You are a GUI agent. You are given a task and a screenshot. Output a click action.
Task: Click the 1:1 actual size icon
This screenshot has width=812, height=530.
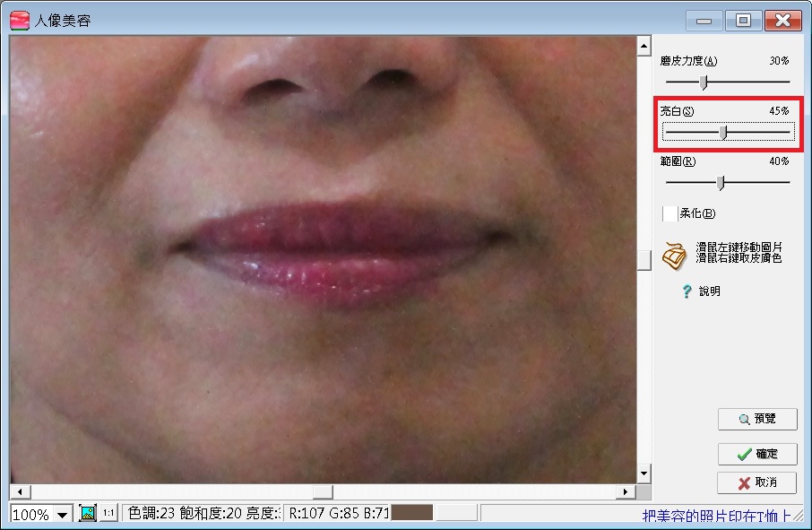108,513
